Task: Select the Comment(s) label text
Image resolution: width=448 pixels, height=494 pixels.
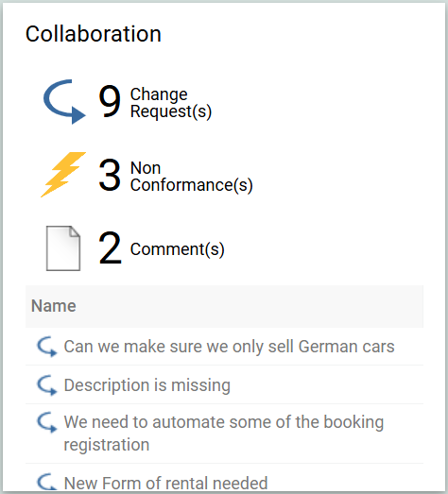Action: pos(177,249)
